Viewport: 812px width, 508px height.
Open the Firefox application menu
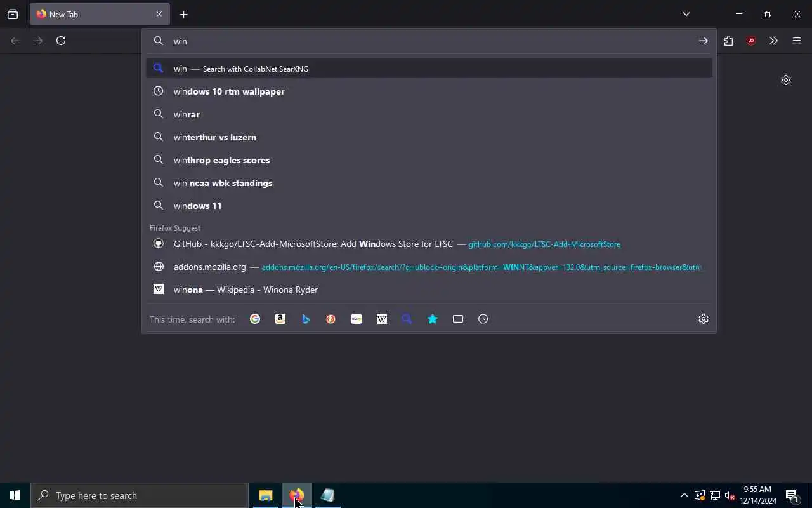click(x=797, y=41)
